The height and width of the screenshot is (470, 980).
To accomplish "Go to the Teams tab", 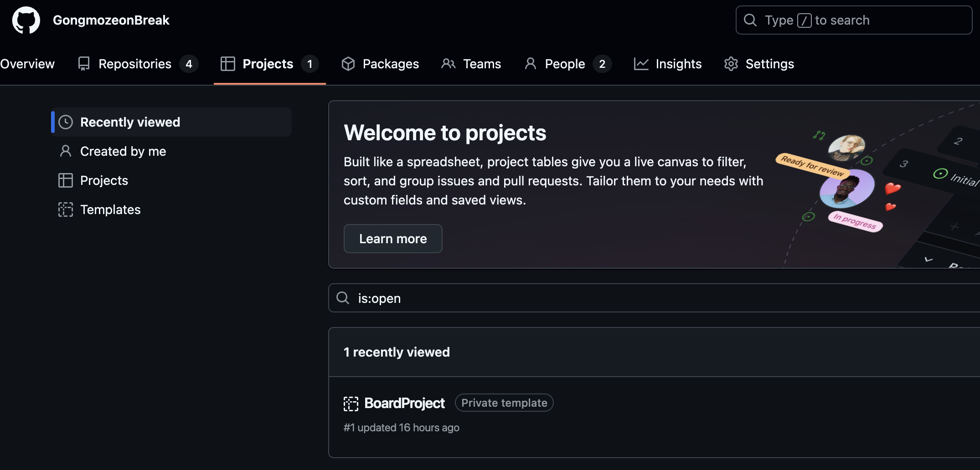I will 471,64.
